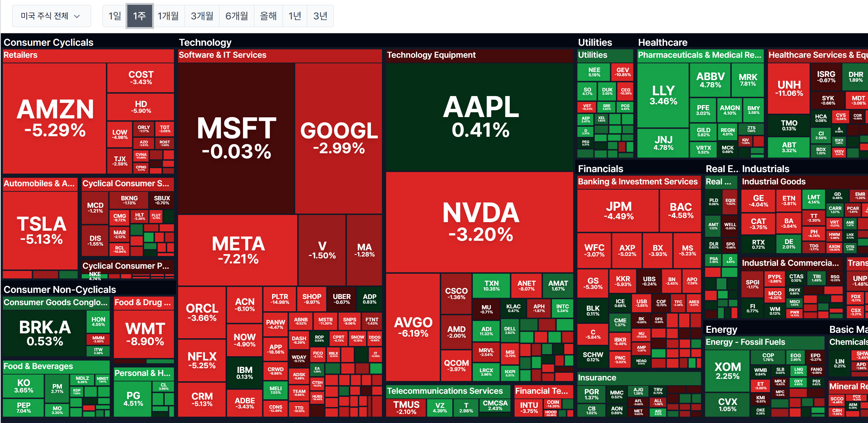Click the META stock tile
Viewport: 868px width, 423px height.
[x=238, y=250]
